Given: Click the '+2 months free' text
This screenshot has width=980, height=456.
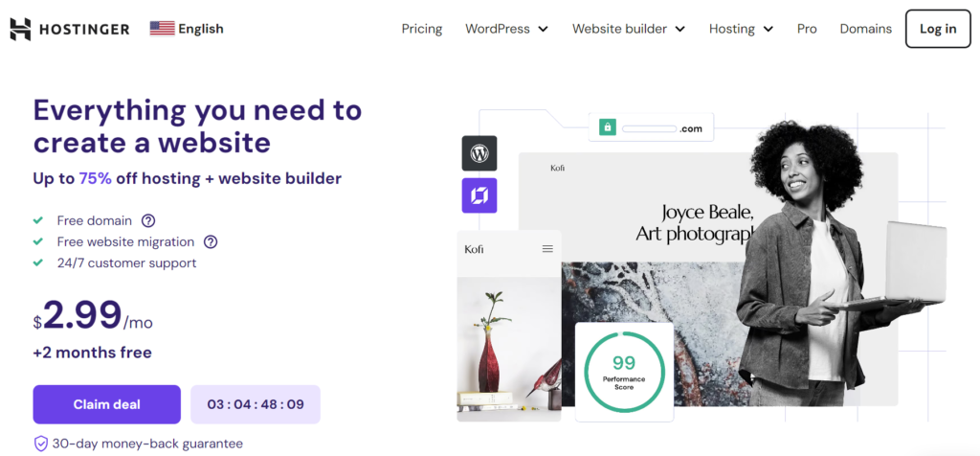Looking at the screenshot, I should coord(93,353).
